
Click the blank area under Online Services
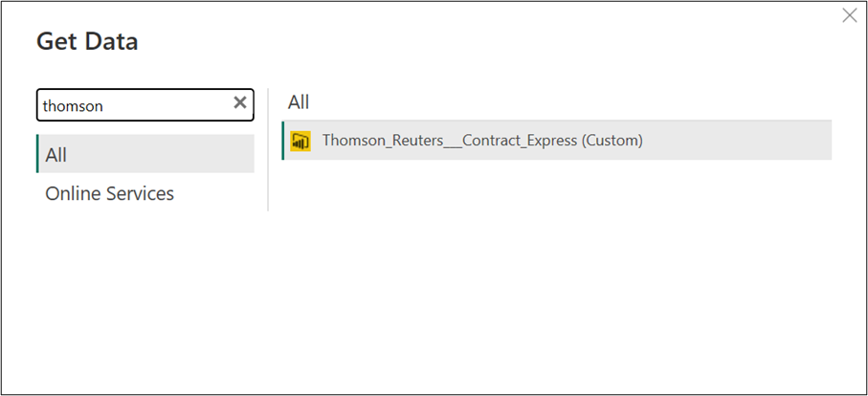[x=144, y=287]
